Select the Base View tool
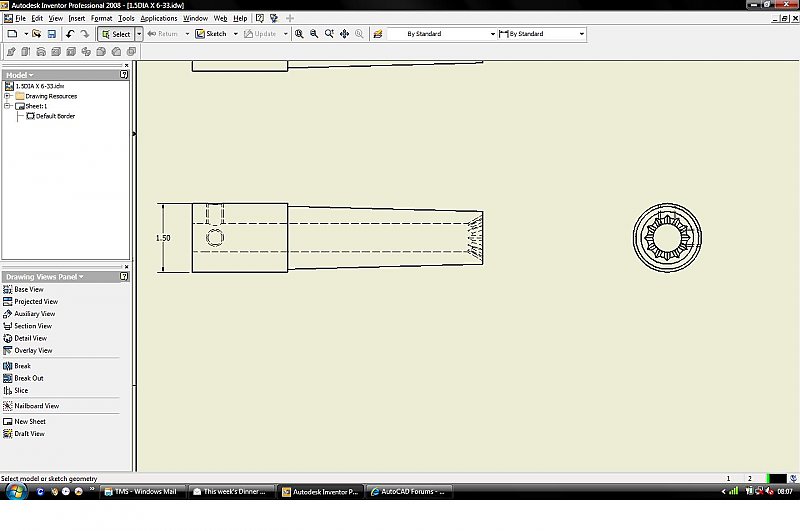 pyautogui.click(x=28, y=289)
